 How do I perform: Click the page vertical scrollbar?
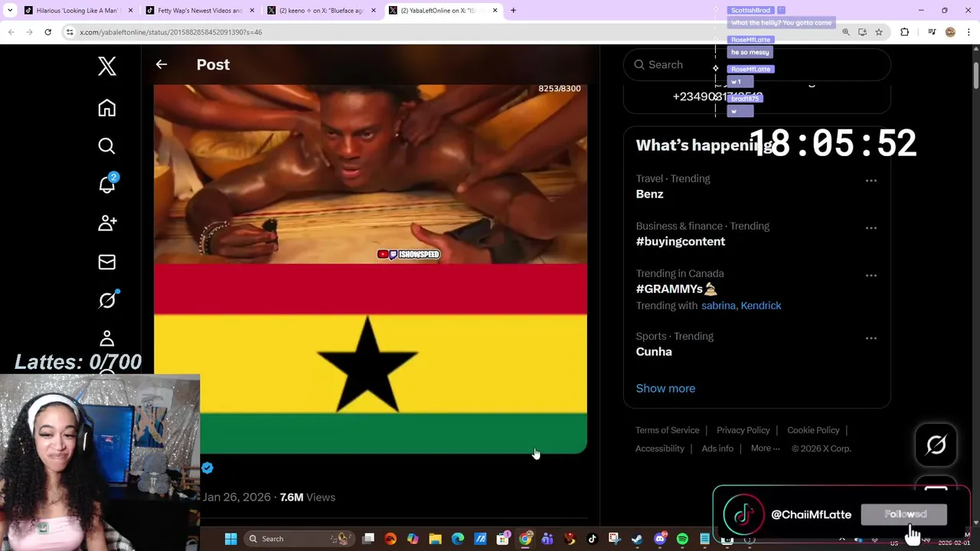975,77
